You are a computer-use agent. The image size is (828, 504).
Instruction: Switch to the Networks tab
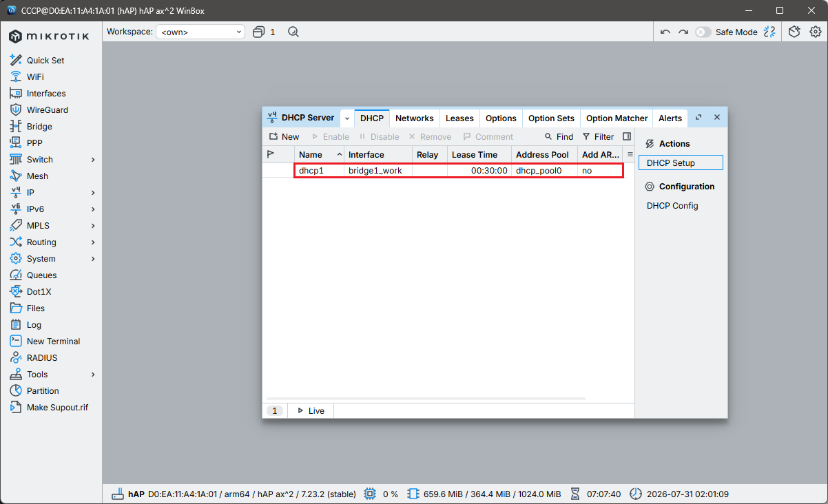coord(415,118)
